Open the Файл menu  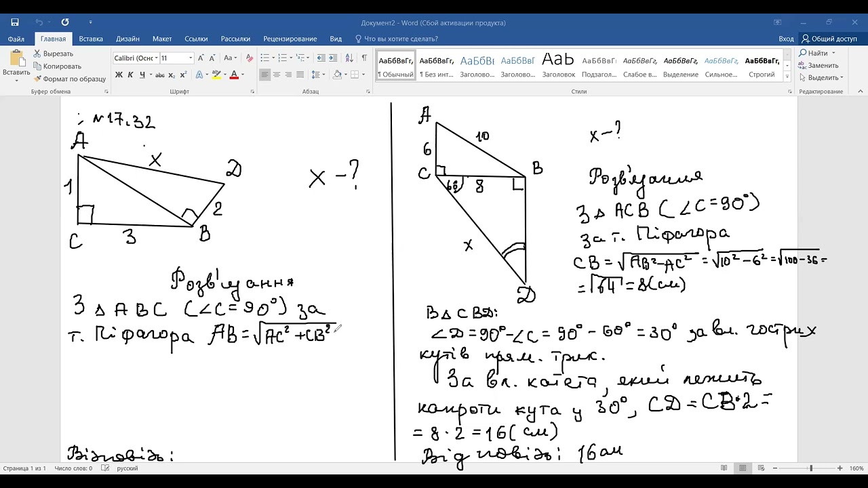tap(16, 39)
